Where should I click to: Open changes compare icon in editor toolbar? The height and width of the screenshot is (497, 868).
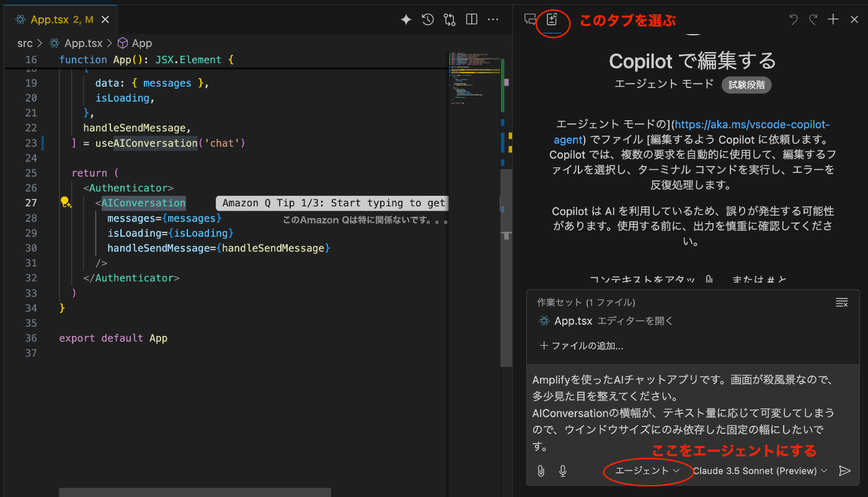[449, 20]
